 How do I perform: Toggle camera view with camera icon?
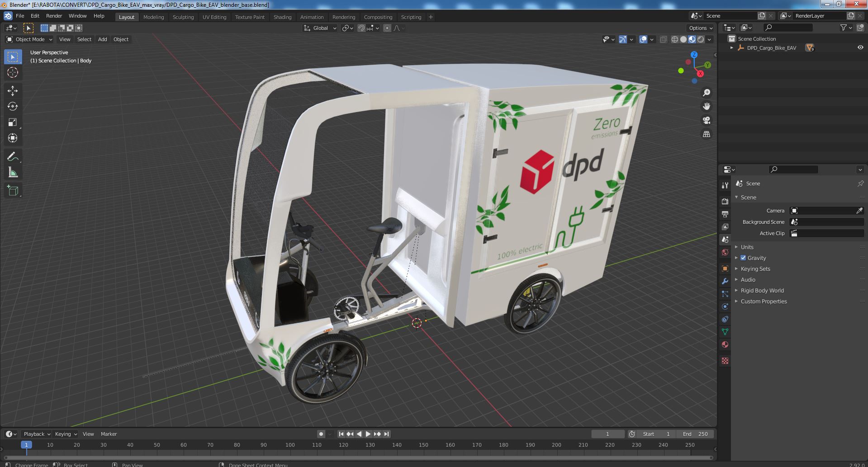(x=706, y=120)
